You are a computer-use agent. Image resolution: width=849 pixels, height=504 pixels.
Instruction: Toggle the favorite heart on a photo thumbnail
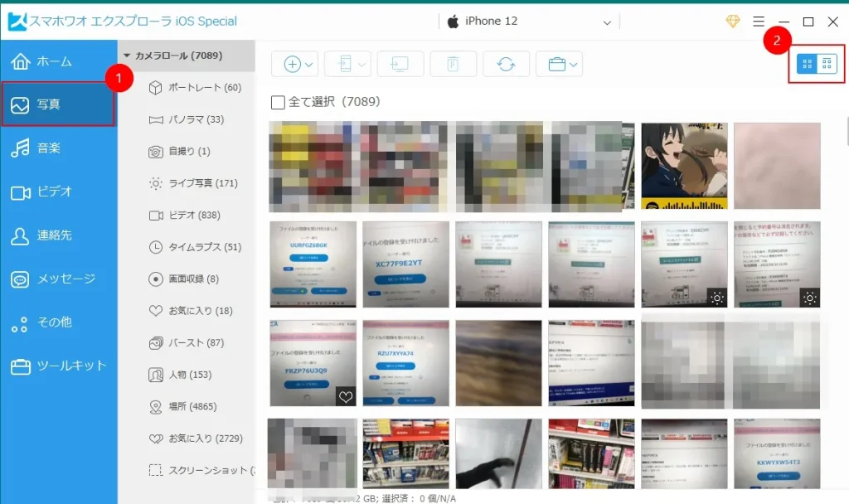click(347, 398)
